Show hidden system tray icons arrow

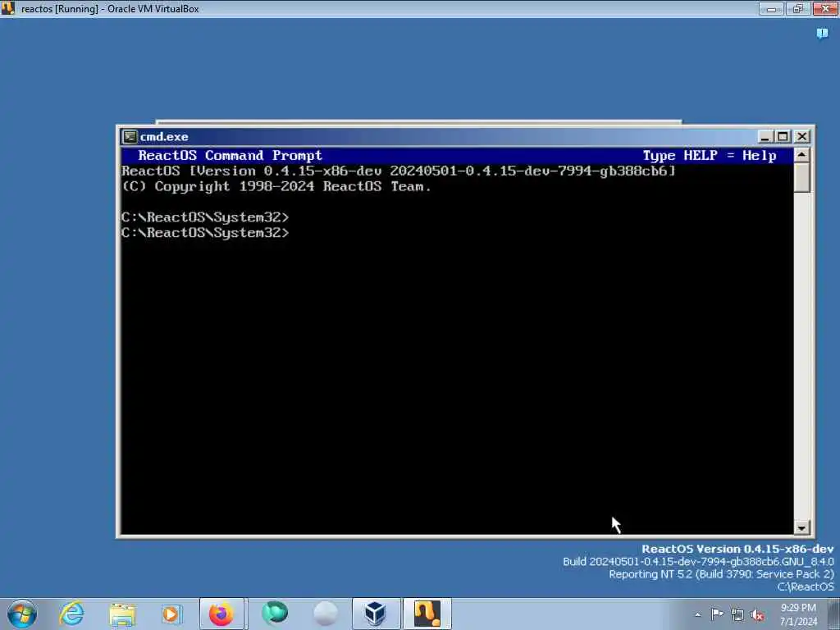(697, 614)
